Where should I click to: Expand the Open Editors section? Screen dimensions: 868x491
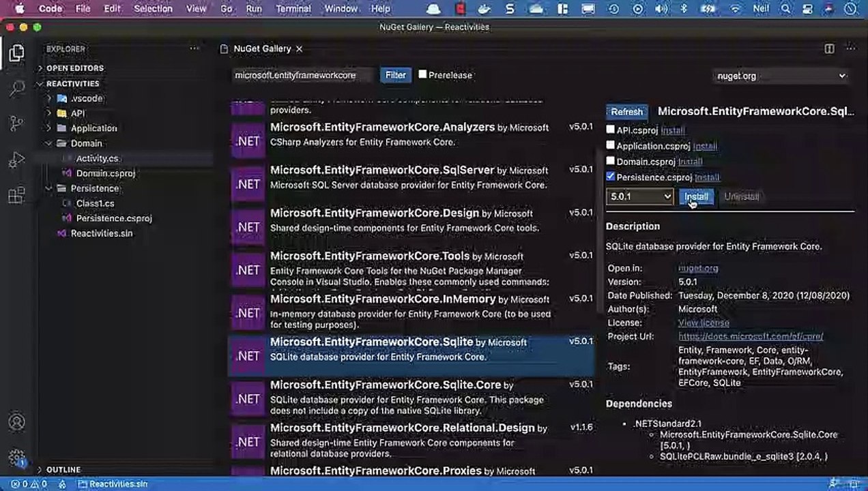pyautogui.click(x=74, y=68)
